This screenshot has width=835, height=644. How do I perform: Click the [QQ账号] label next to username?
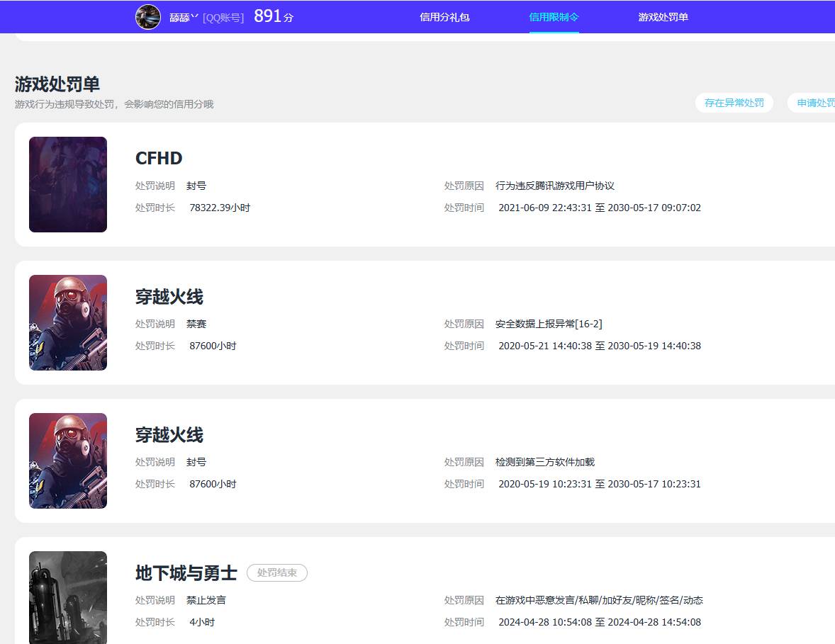[x=223, y=18]
